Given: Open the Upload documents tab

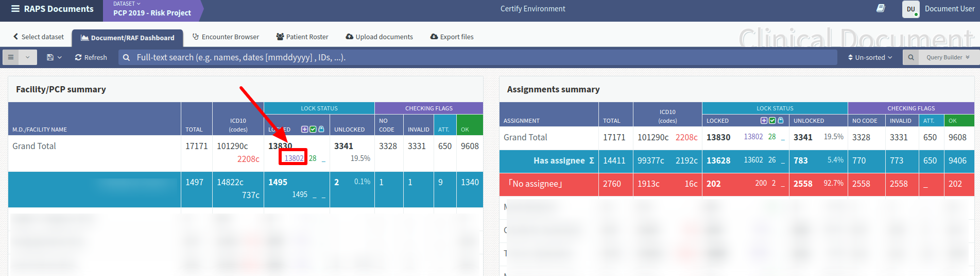Looking at the screenshot, I should click(x=379, y=37).
